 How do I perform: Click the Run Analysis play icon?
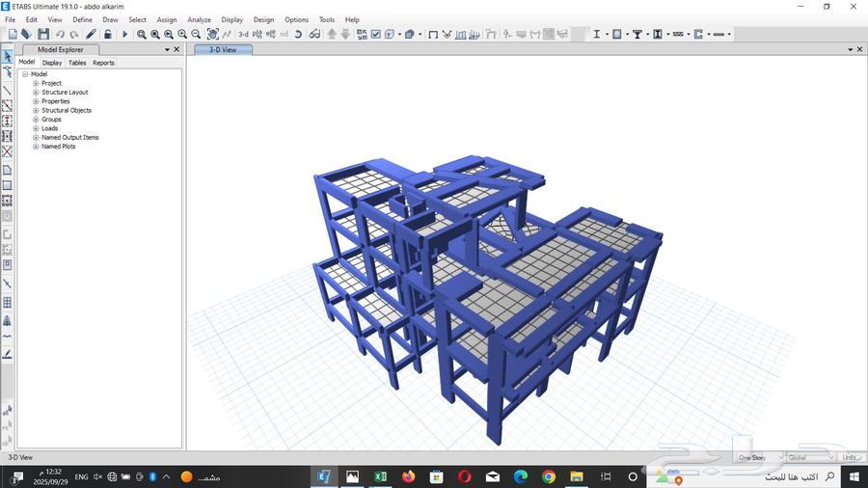coord(124,34)
